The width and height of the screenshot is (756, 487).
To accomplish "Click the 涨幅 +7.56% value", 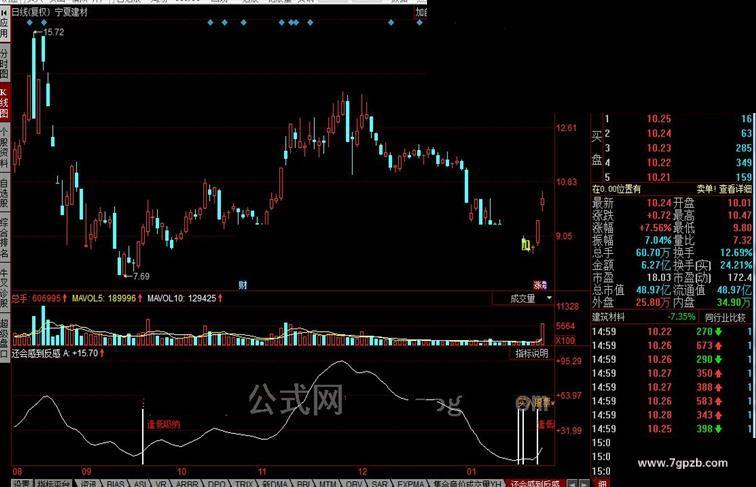I will point(656,228).
